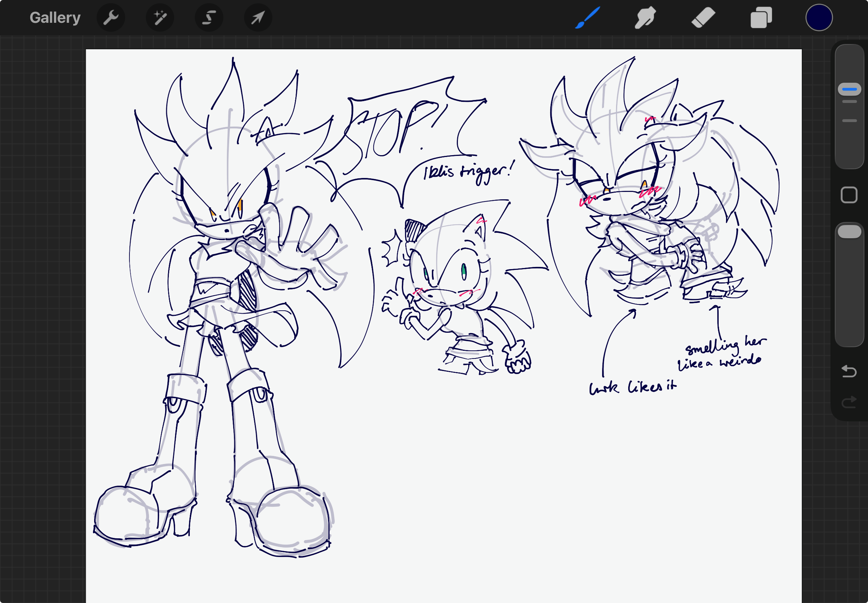
Task: Select the Smudge tool
Action: tap(645, 17)
